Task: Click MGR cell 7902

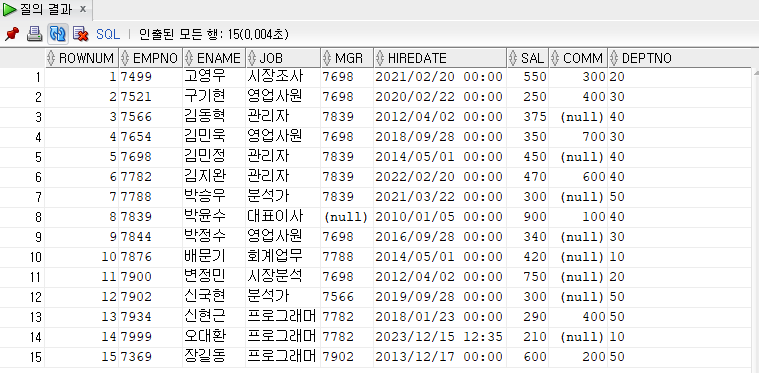Action: [x=347, y=357]
